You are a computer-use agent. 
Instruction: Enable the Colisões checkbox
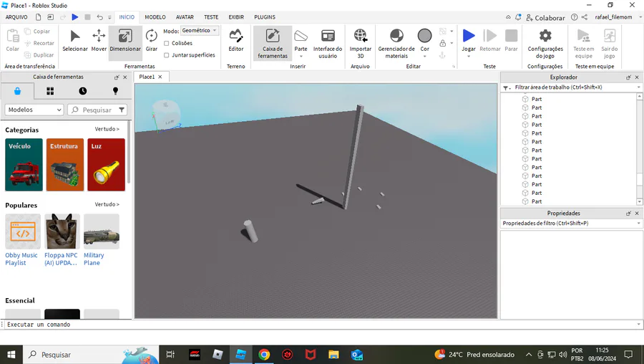[166, 43]
